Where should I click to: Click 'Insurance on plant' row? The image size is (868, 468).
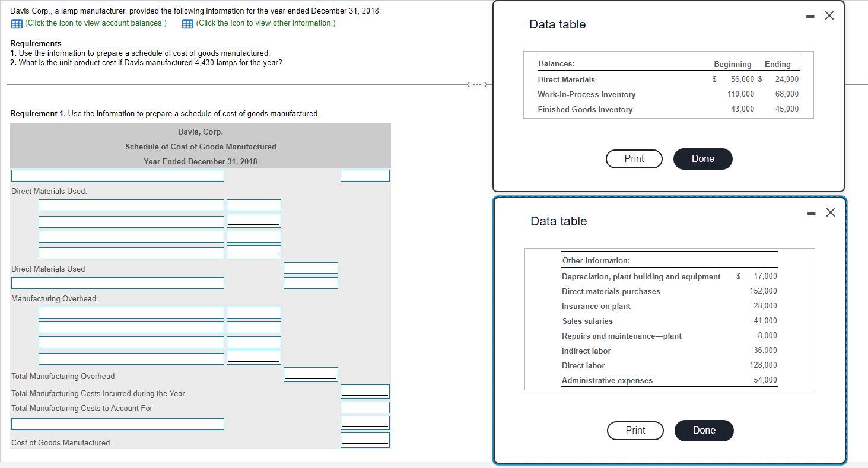(x=596, y=306)
